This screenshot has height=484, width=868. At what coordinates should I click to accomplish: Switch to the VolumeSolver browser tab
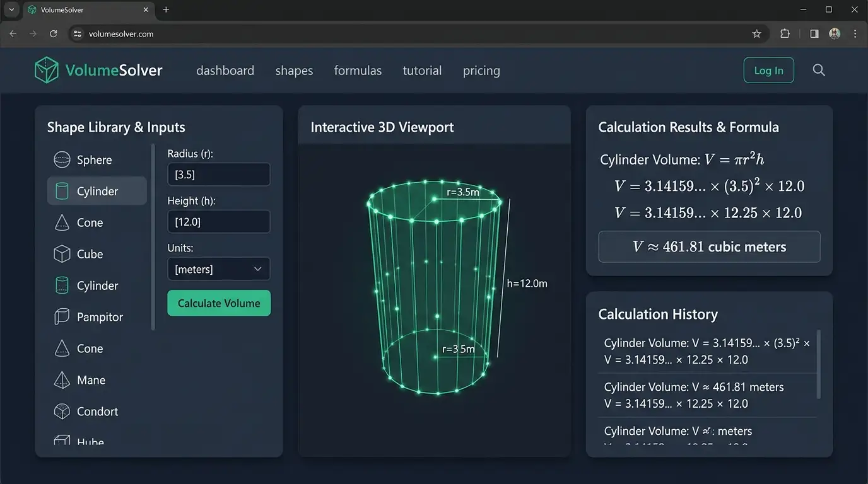(88, 9)
